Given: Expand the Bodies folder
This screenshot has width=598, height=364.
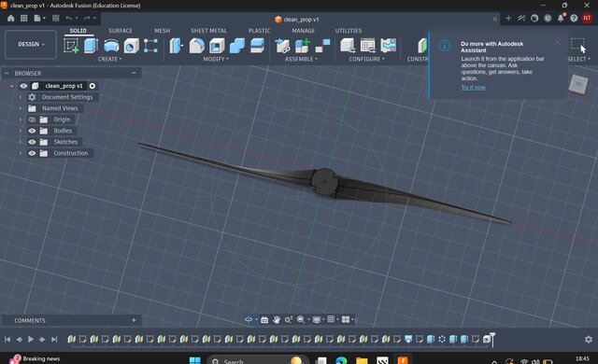Looking at the screenshot, I should [x=21, y=131].
